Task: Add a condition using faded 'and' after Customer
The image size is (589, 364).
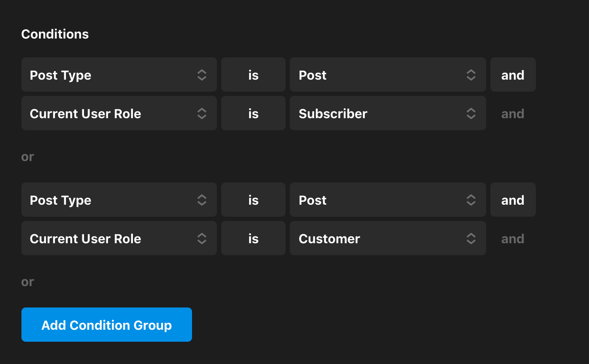Action: click(513, 239)
